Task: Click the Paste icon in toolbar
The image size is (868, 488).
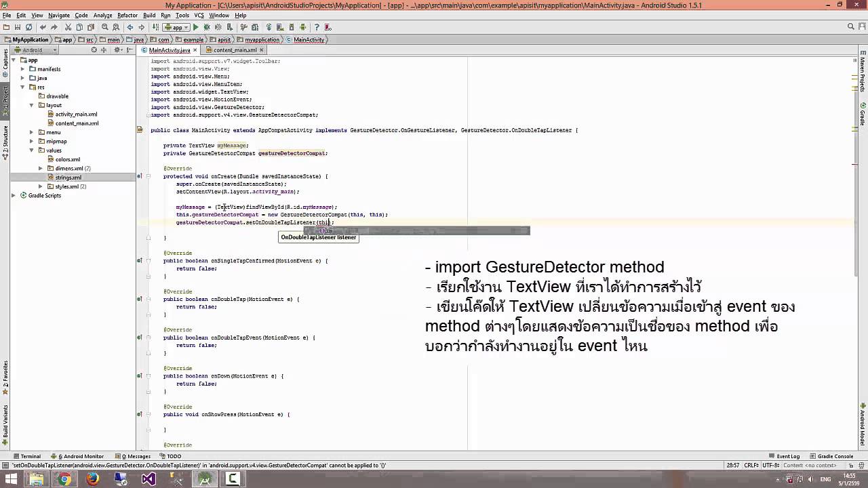Action: click(x=91, y=27)
